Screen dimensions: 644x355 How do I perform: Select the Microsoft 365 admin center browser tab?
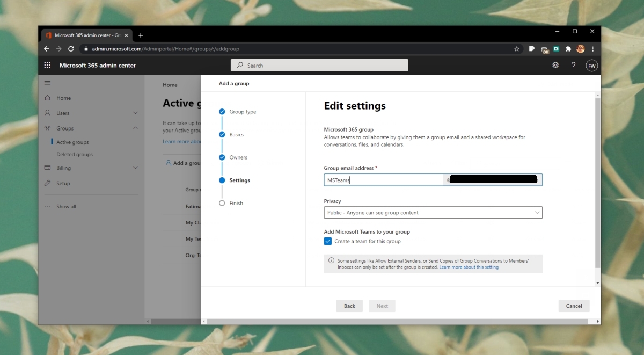pyautogui.click(x=86, y=35)
